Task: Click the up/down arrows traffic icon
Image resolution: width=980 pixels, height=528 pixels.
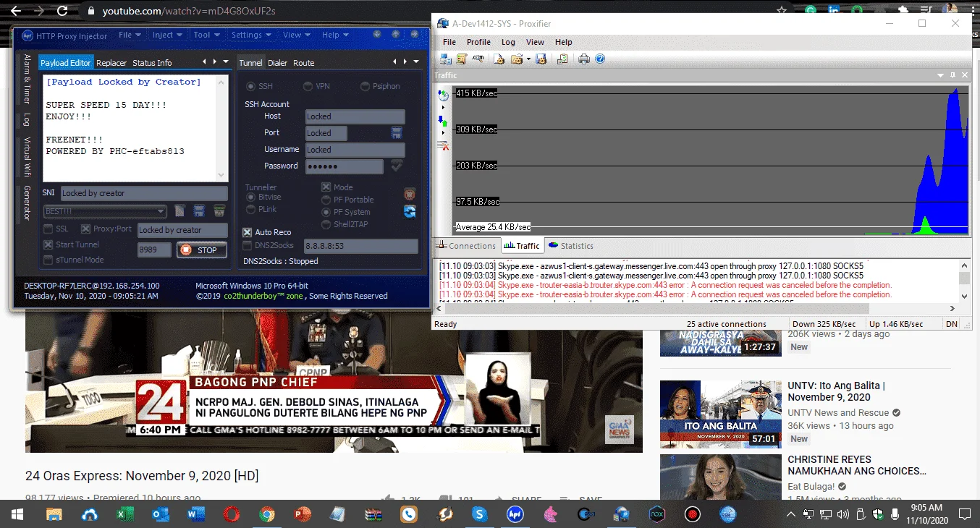Action: (x=443, y=120)
